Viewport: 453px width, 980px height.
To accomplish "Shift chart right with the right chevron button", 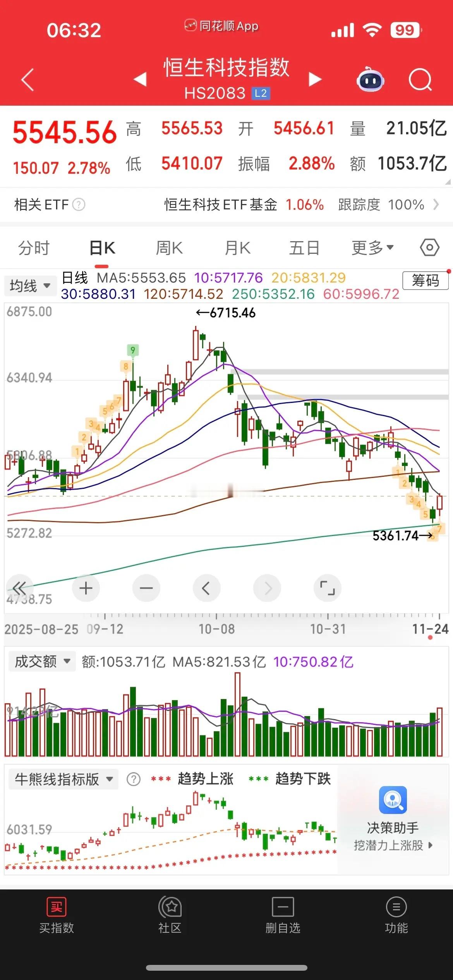I will click(x=267, y=588).
